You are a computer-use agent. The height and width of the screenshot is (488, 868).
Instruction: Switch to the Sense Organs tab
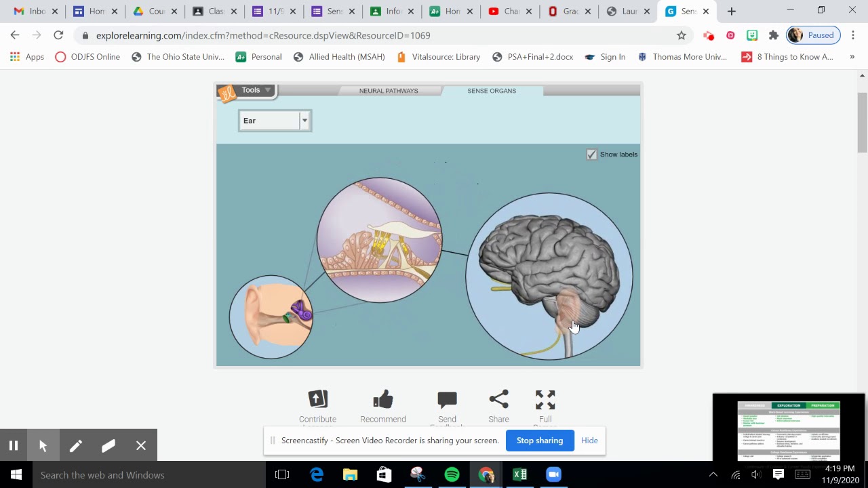click(492, 91)
